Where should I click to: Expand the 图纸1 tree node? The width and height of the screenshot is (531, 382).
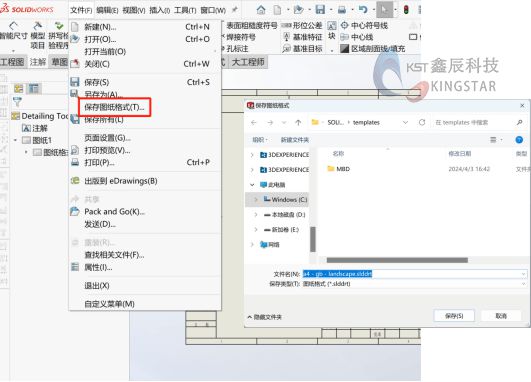[15, 140]
